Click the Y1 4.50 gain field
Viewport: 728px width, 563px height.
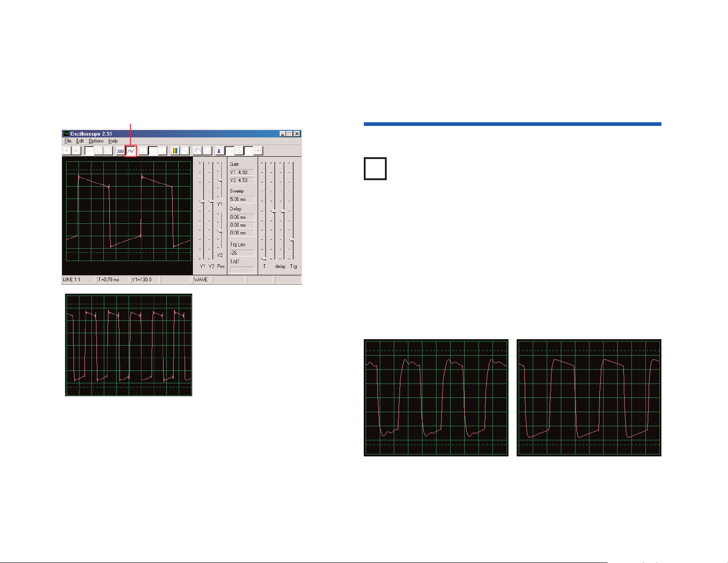(242, 172)
